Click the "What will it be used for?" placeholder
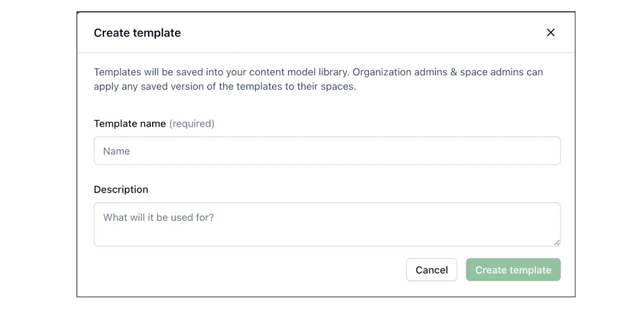This screenshot has height=311, width=644. 159,217
